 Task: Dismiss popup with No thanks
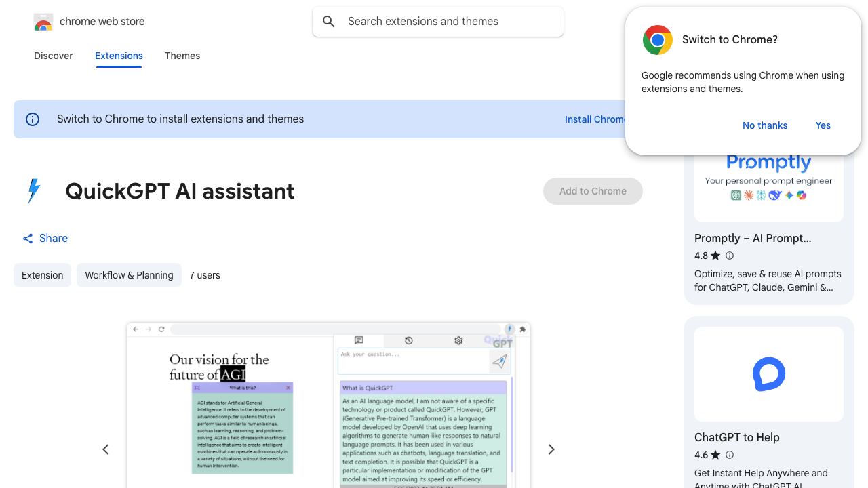tap(765, 125)
